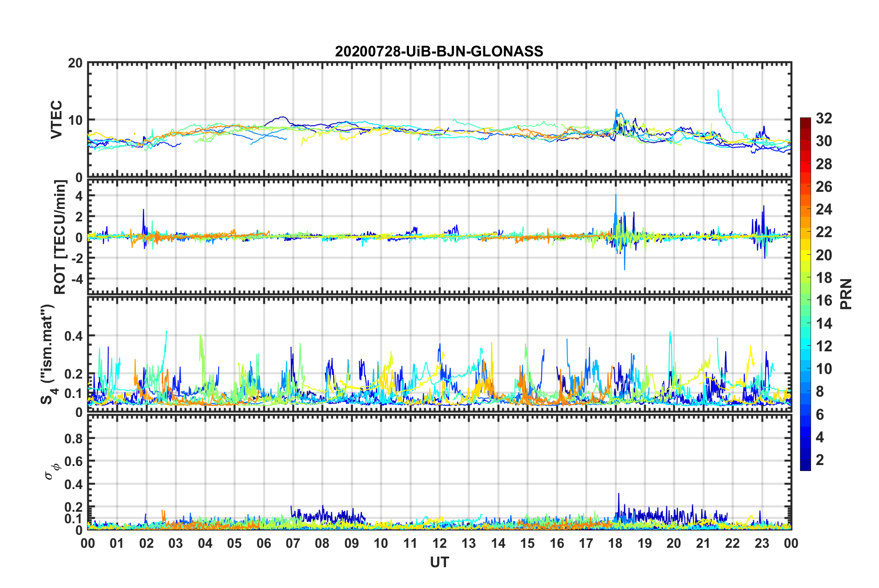The height and width of the screenshot is (588, 879).
Task: Click the sigma phi y-axis tick 0.8
Action: [74, 438]
